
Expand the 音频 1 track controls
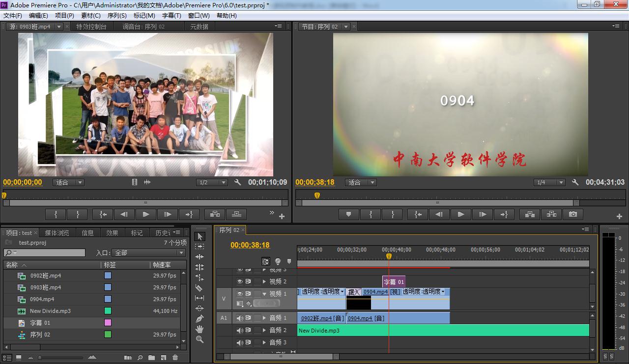pyautogui.click(x=265, y=317)
